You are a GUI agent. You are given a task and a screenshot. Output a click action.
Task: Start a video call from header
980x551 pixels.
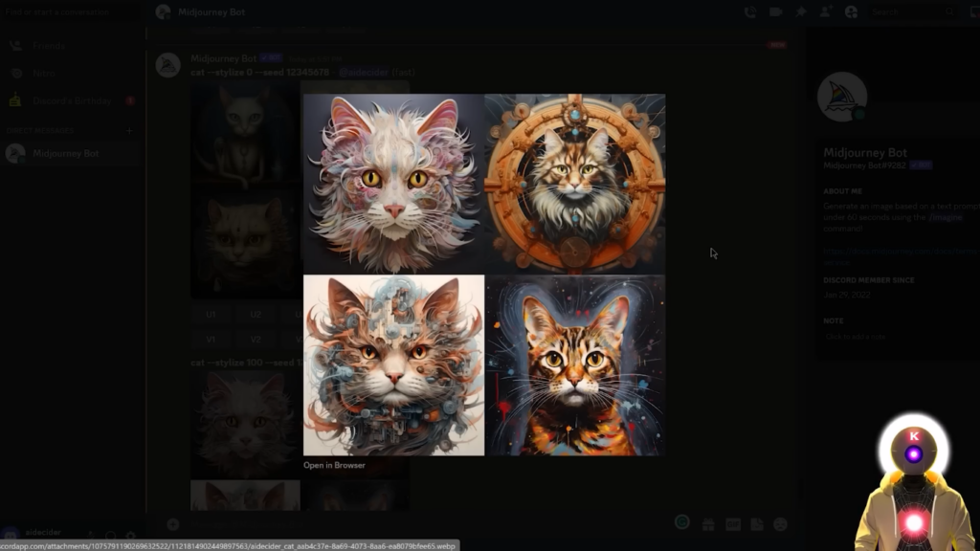click(775, 11)
